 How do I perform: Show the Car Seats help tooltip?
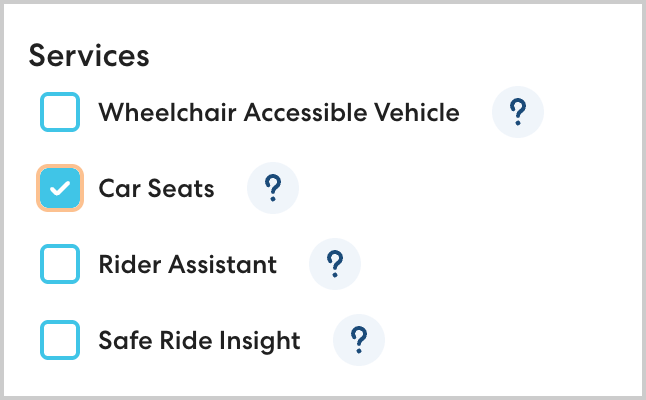click(x=272, y=188)
